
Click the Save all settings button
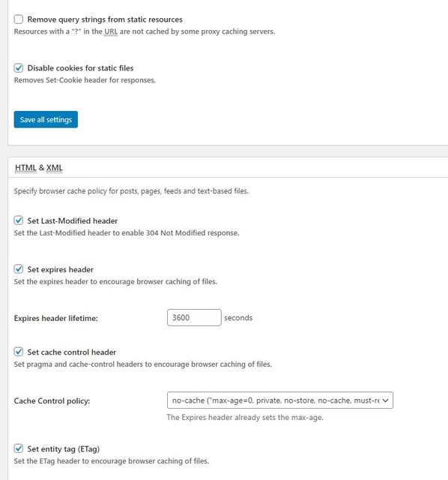coord(46,119)
